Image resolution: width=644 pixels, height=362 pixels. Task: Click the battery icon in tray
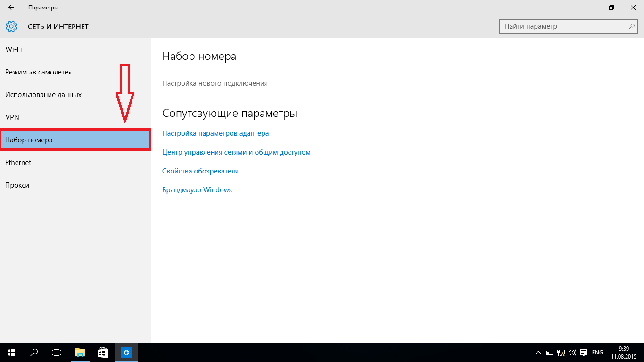[550, 353]
